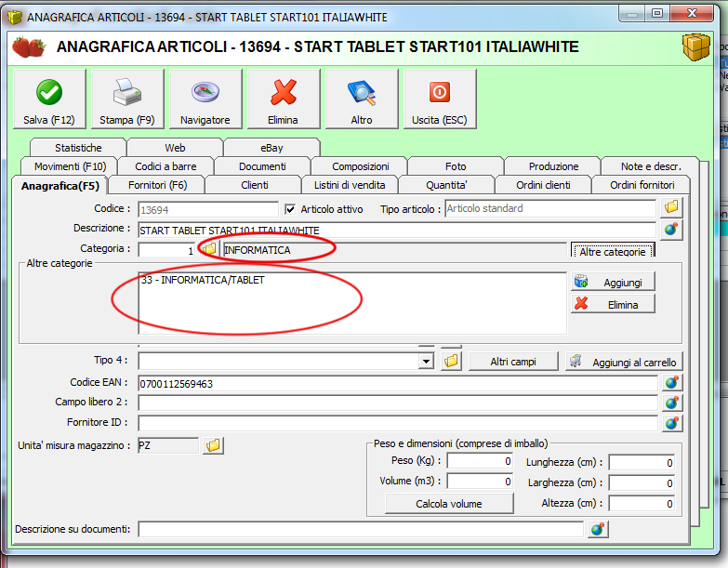This screenshot has width=728, height=568.
Task: Open folder lookup next to Tipo articolo
Action: tap(671, 207)
